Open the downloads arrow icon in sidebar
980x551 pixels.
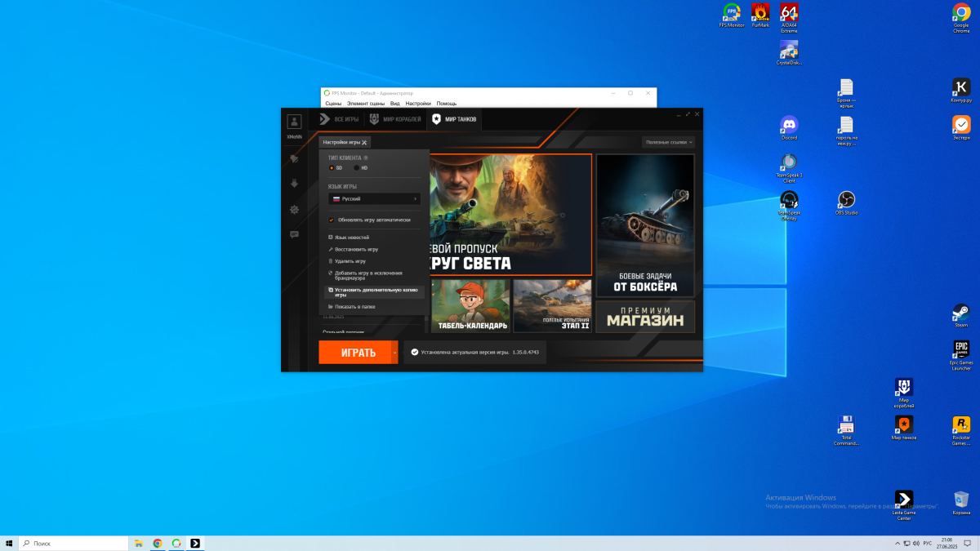click(x=294, y=184)
